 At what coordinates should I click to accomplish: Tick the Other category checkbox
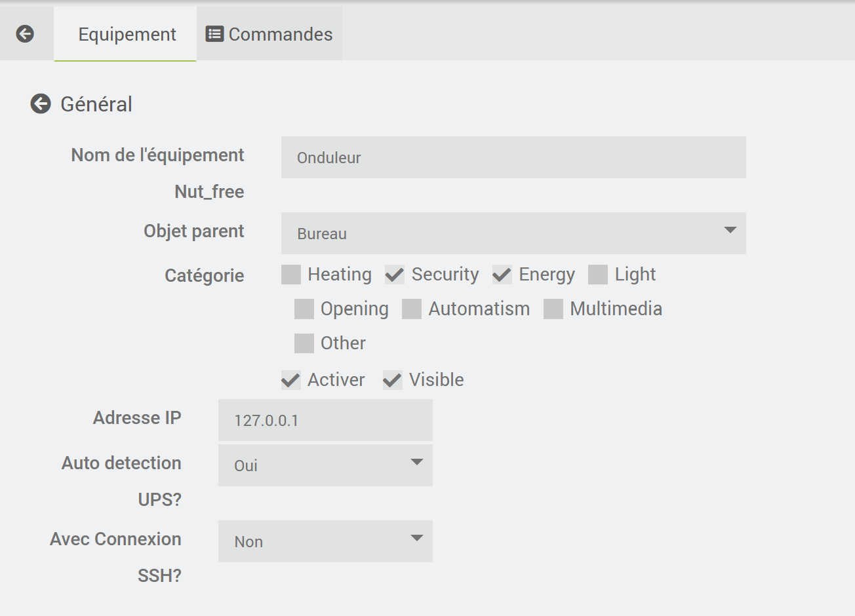click(x=304, y=343)
